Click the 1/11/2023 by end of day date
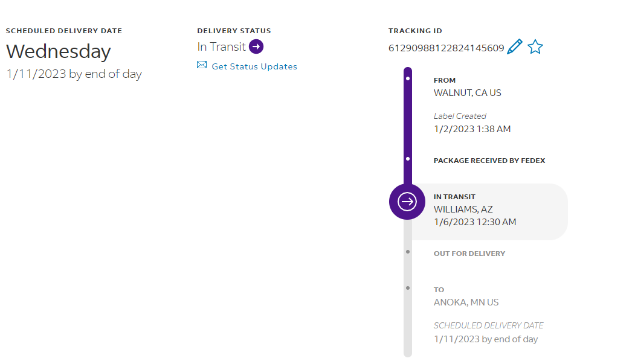This screenshot has width=635, height=364. click(x=74, y=74)
